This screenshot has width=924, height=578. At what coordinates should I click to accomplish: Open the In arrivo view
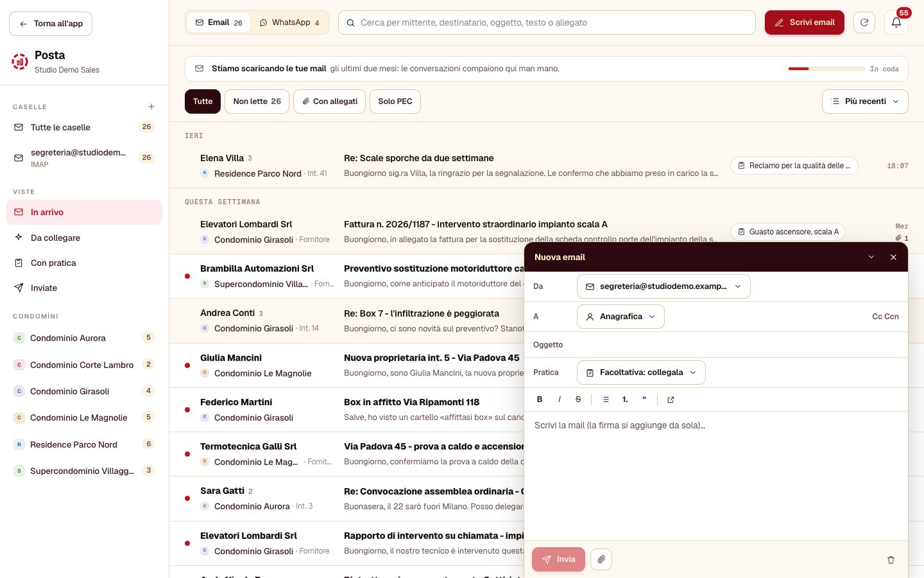[x=84, y=212]
